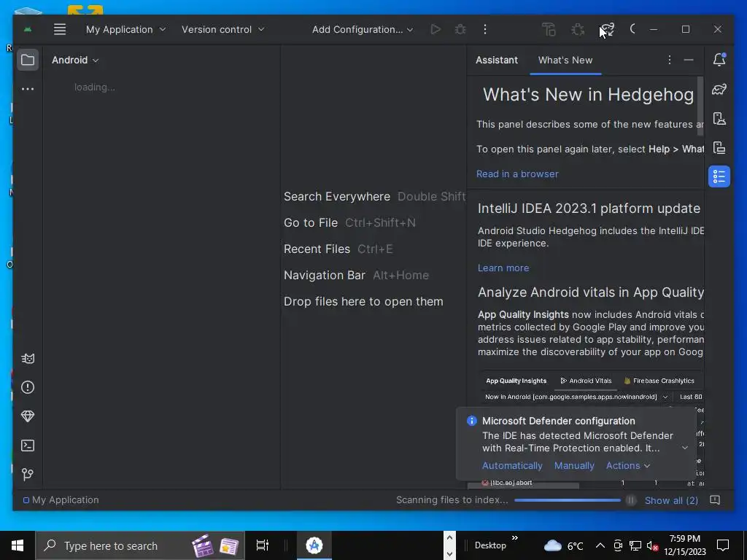The width and height of the screenshot is (747, 560).
Task: Click the 'Scanning files to index...' status text
Action: pyautogui.click(x=452, y=500)
